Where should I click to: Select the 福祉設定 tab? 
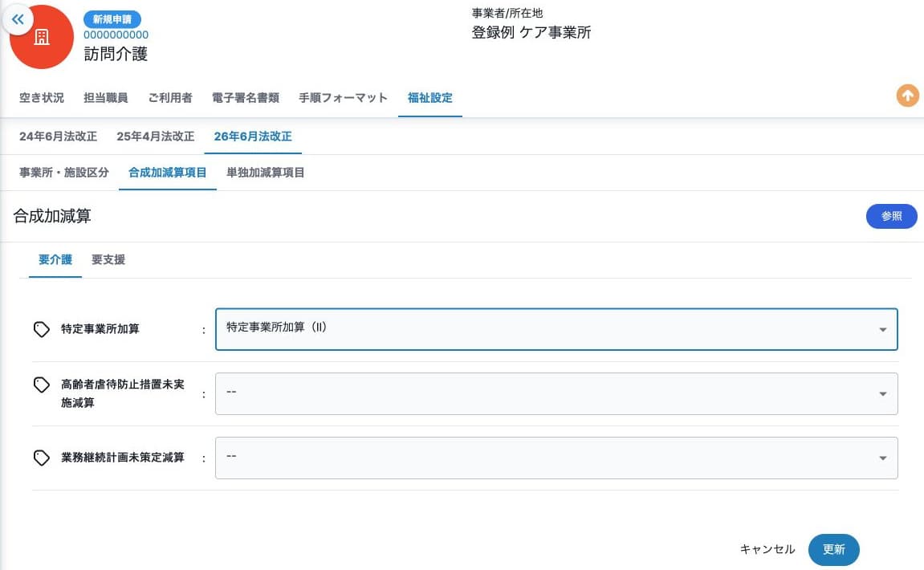tap(430, 98)
